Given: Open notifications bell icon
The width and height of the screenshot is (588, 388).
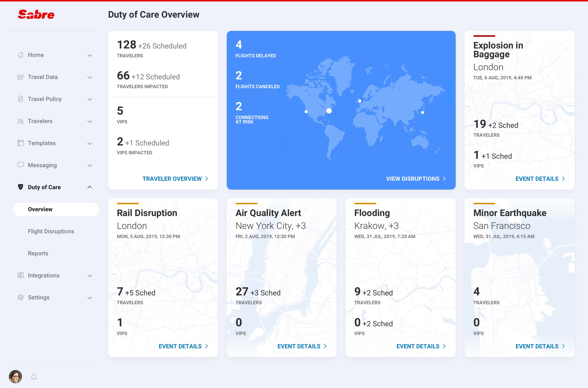Looking at the screenshot, I should (34, 377).
